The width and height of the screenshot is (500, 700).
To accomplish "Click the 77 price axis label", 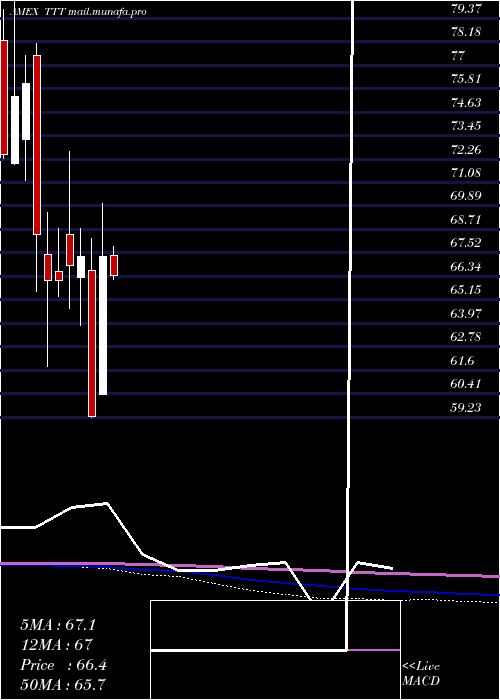I will (458, 56).
